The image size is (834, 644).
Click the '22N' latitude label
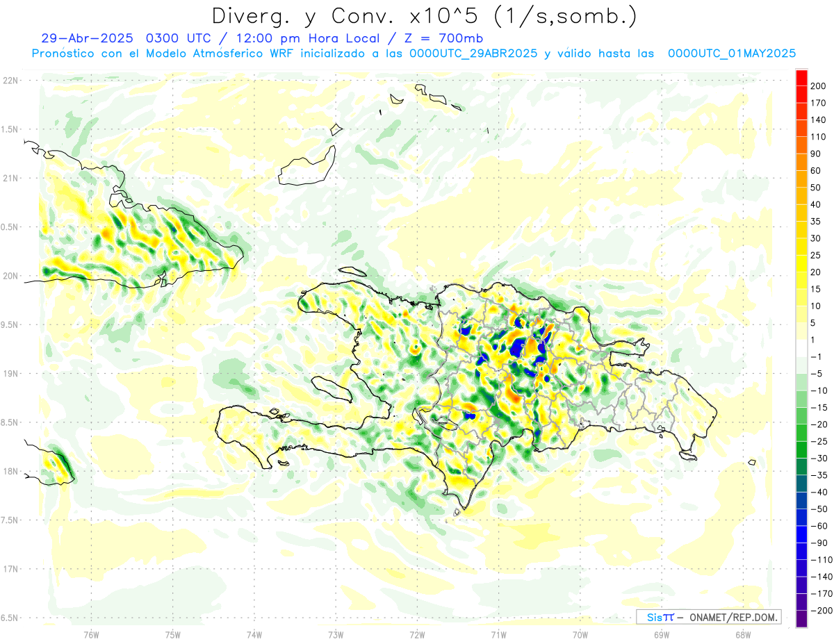click(10, 81)
